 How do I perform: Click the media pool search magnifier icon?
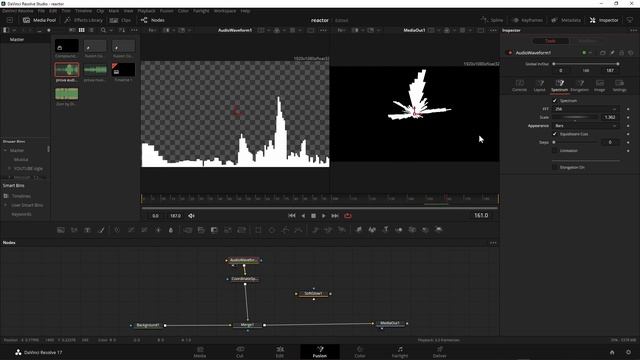click(x=103, y=30)
